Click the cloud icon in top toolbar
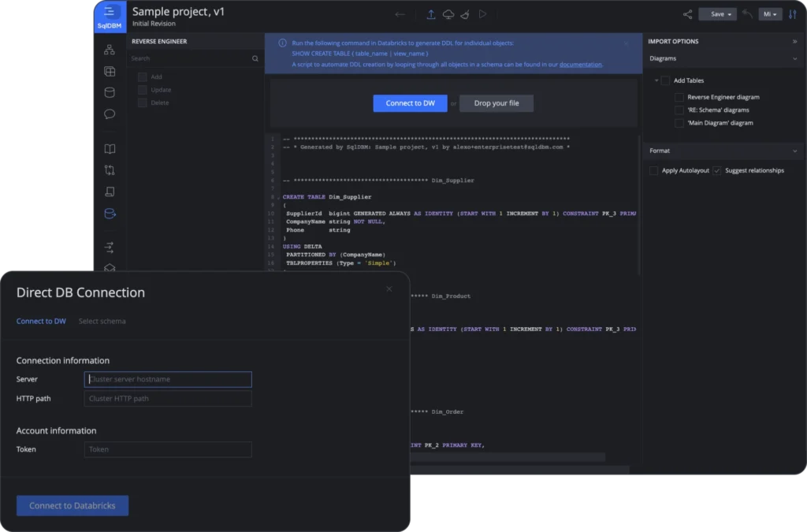The image size is (807, 532). (448, 14)
